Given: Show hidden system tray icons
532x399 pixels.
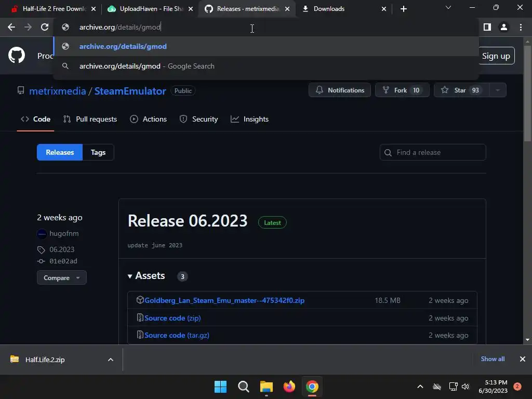Looking at the screenshot, I should (x=420, y=387).
